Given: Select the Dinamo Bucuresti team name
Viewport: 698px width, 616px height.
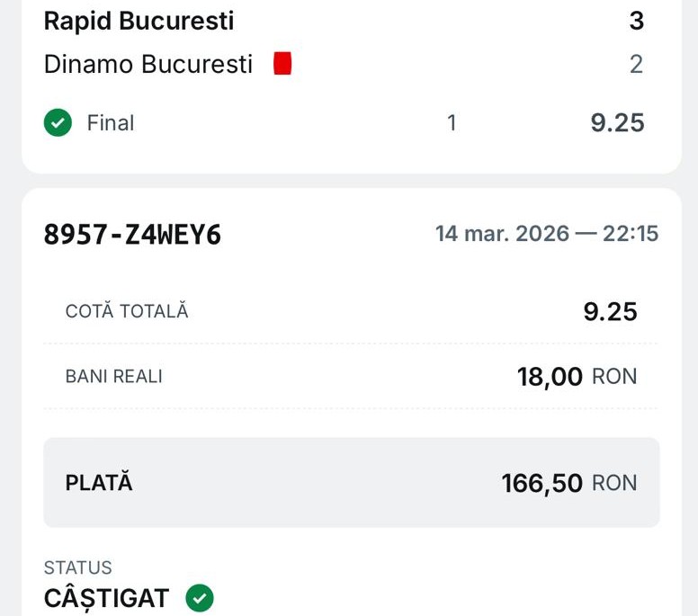Looking at the screenshot, I should coord(148,65).
